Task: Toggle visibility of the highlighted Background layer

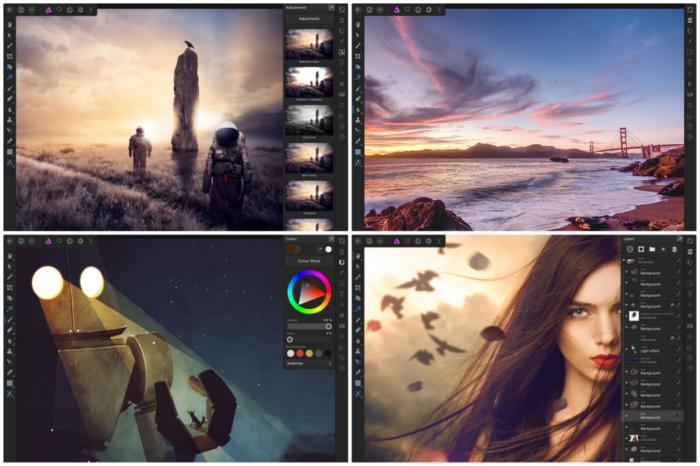Action: click(x=678, y=416)
